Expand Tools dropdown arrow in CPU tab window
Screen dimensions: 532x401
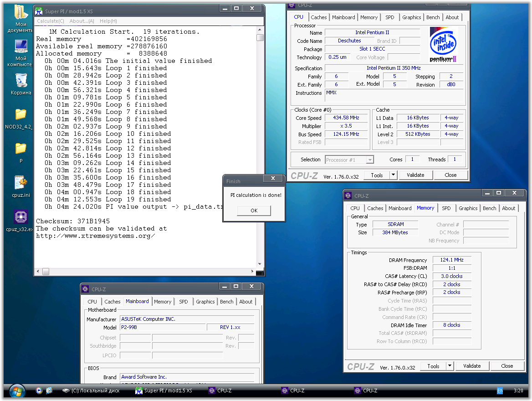(393, 175)
